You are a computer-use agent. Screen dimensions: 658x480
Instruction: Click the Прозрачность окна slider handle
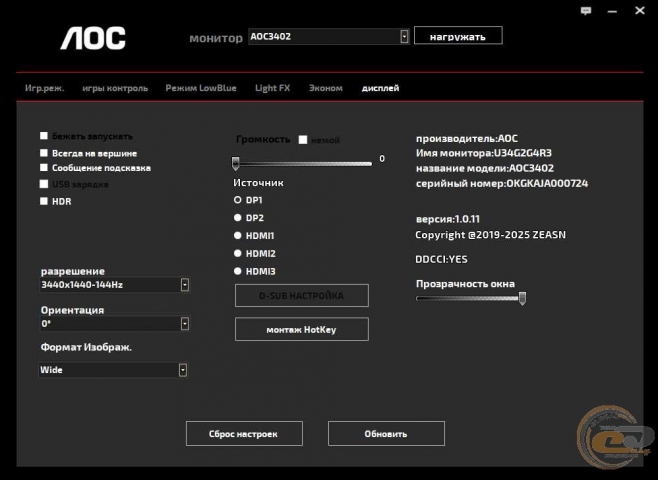click(522, 298)
